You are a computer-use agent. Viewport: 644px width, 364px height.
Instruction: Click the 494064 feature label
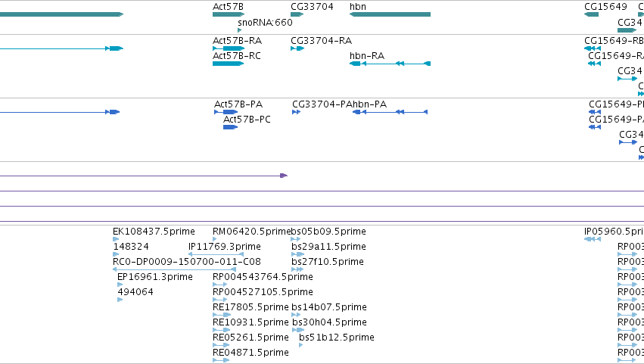tap(135, 292)
